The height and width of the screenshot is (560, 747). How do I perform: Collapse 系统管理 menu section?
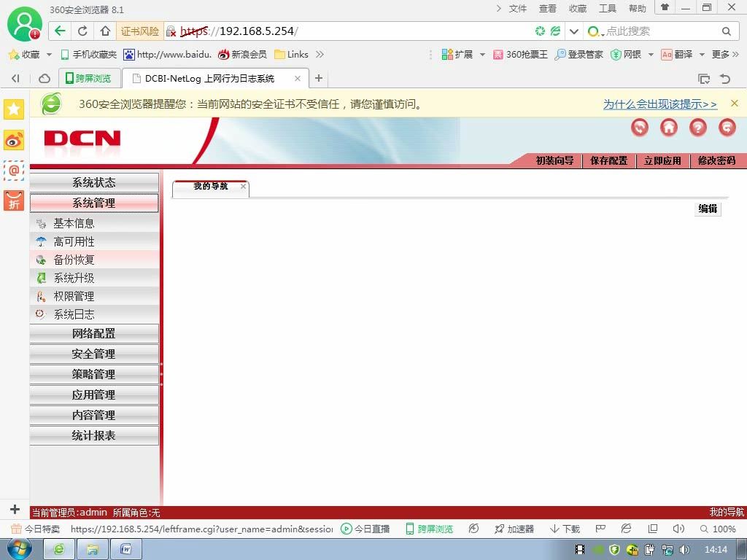click(x=94, y=203)
